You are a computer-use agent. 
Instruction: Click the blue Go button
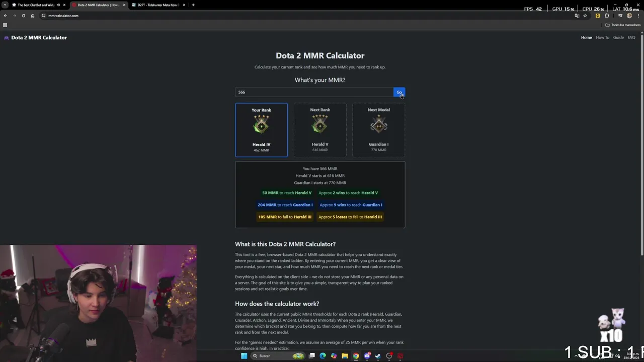click(399, 92)
